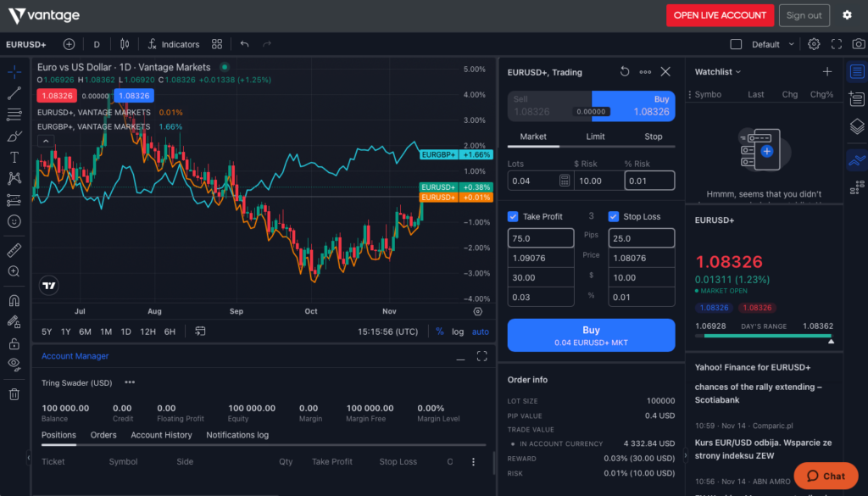
Task: Toggle lock all drawing tools
Action: tap(14, 343)
